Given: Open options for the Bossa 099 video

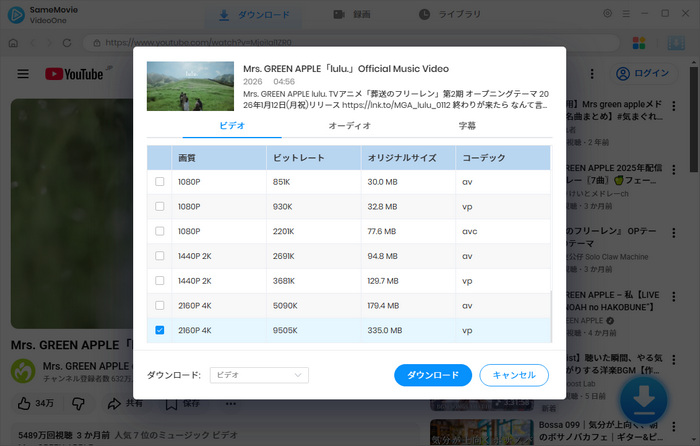Looking at the screenshot, I should coord(674,425).
